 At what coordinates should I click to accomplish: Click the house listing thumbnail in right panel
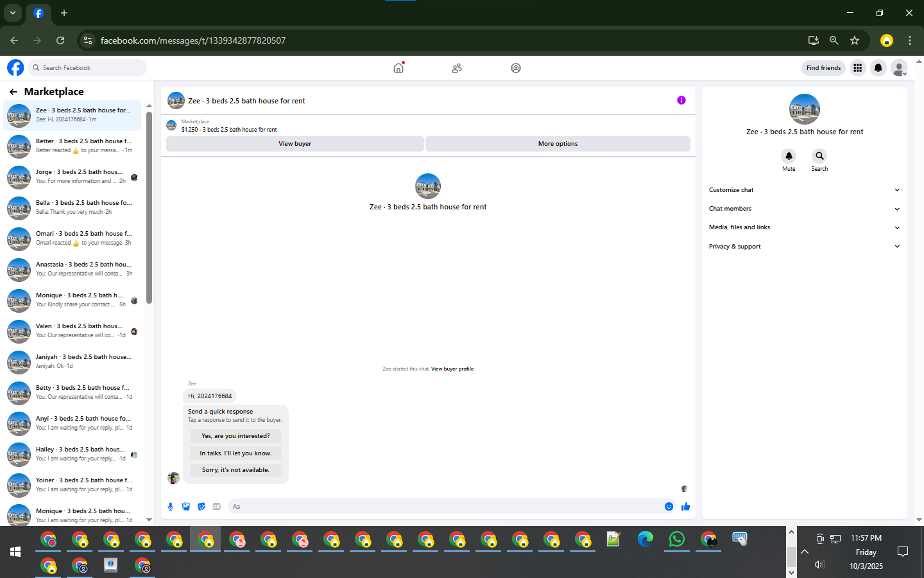click(x=805, y=109)
